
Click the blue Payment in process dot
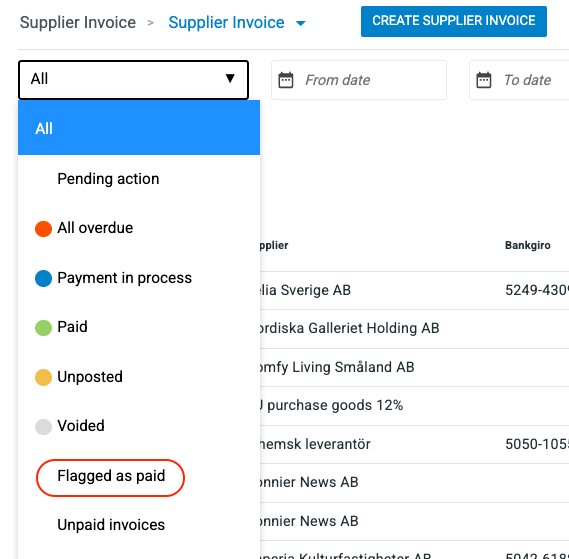pyautogui.click(x=43, y=278)
